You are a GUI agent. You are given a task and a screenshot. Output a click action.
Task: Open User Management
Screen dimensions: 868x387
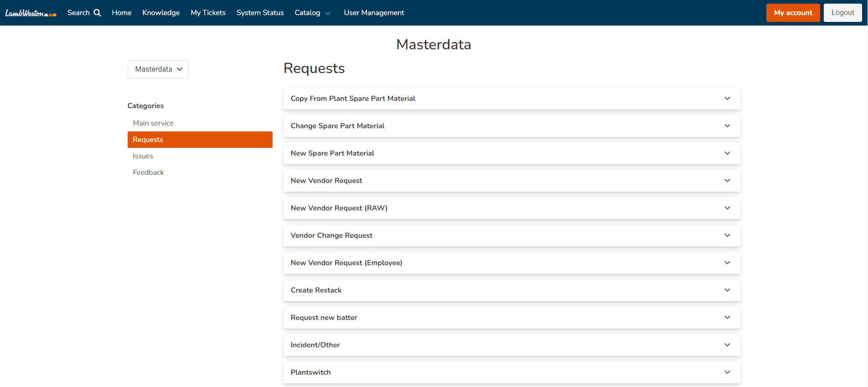[x=374, y=13]
